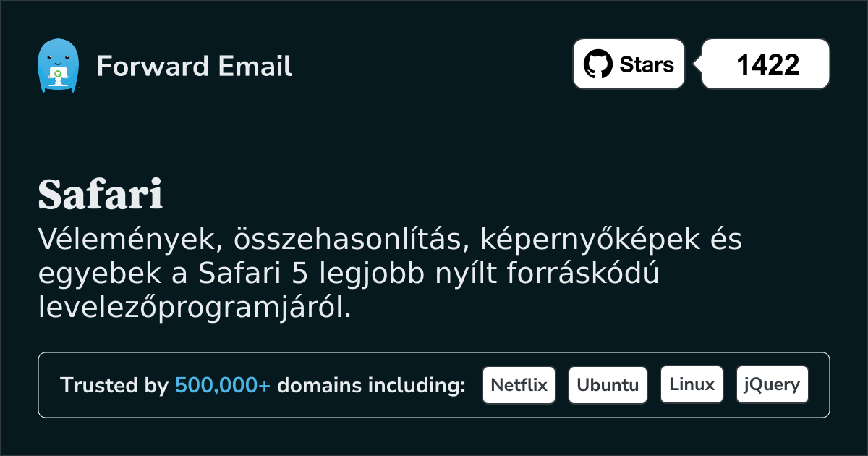Click the word "levelezőprogramjáról" on last line

click(x=194, y=309)
